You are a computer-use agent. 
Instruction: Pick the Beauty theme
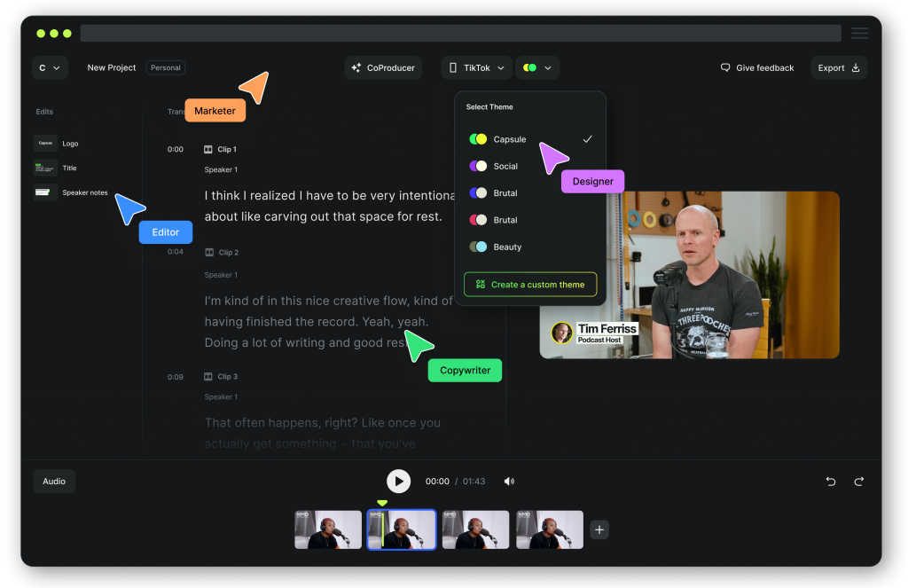pyautogui.click(x=506, y=247)
